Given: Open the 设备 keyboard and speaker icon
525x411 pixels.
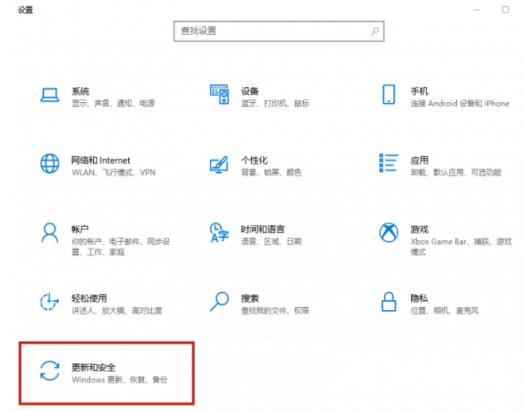Looking at the screenshot, I should point(219,94).
